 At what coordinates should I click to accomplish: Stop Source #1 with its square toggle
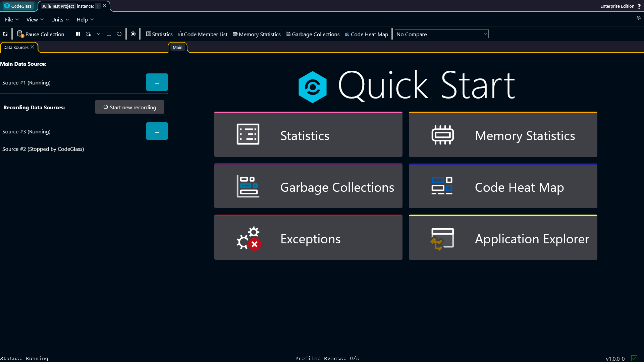click(157, 82)
